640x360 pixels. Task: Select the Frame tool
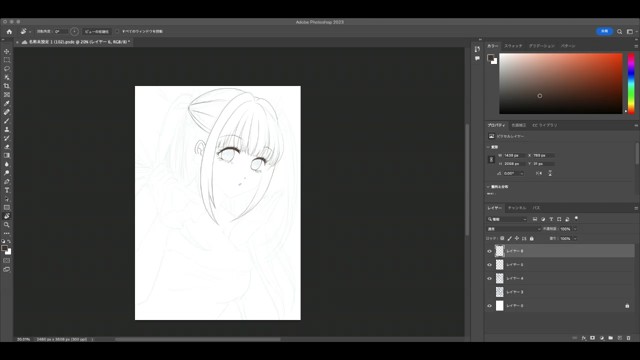tap(7, 95)
